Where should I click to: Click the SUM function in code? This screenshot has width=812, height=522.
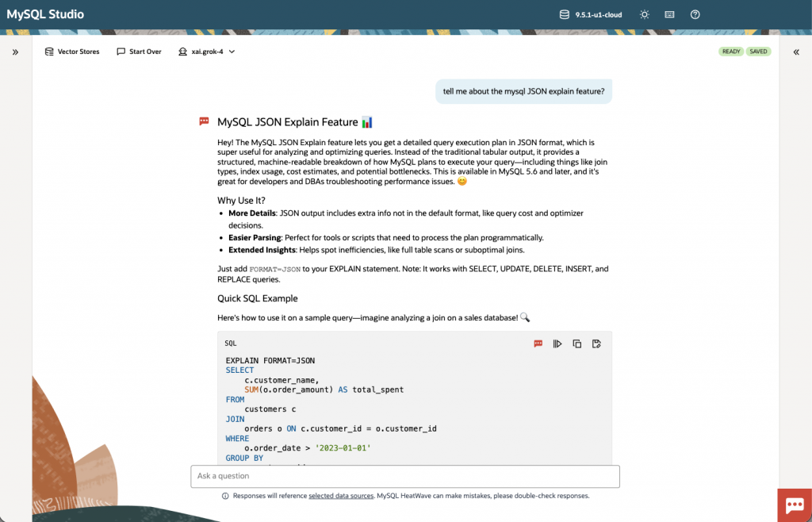(x=251, y=390)
